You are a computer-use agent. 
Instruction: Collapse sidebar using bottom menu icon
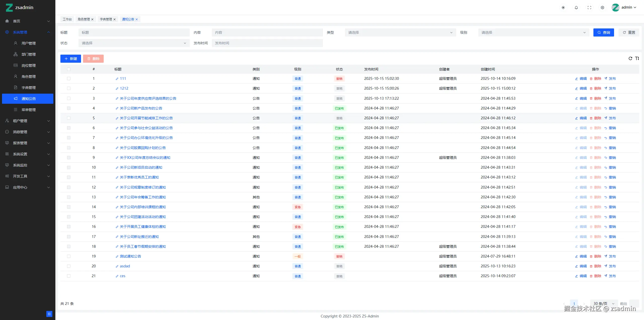(49, 314)
